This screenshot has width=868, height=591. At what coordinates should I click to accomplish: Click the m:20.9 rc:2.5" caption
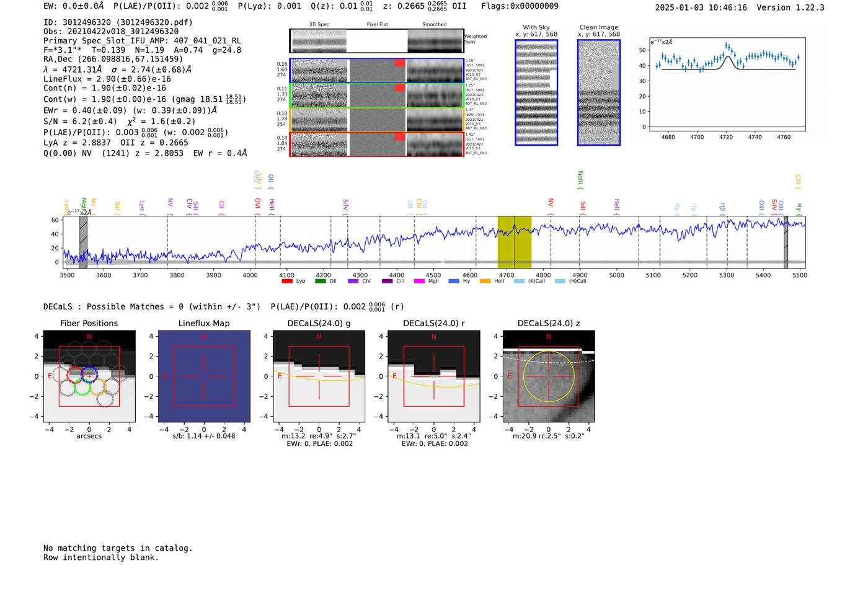click(x=549, y=436)
